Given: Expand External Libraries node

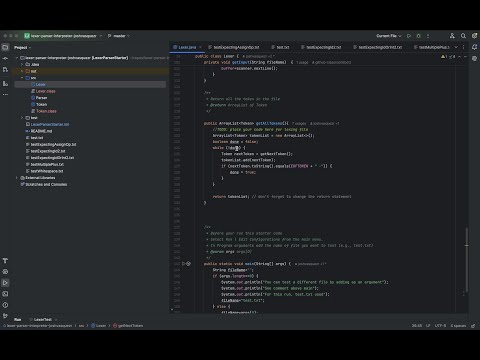Looking at the screenshot, I should 17,178.
